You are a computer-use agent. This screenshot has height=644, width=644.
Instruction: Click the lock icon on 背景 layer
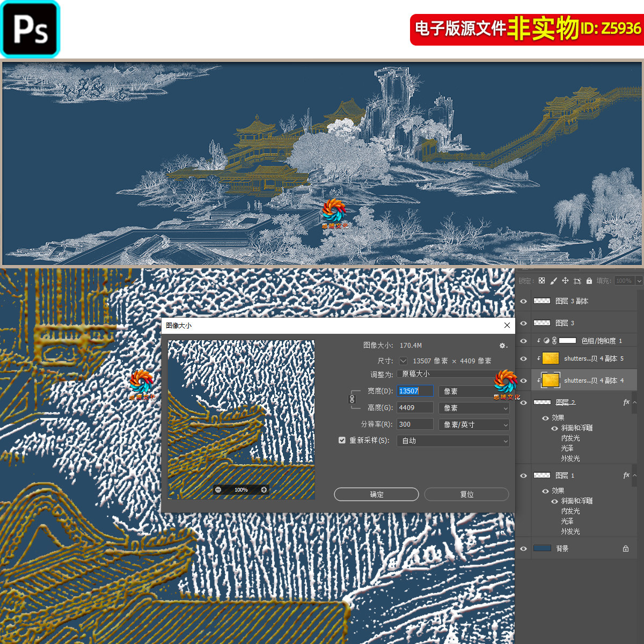(626, 548)
